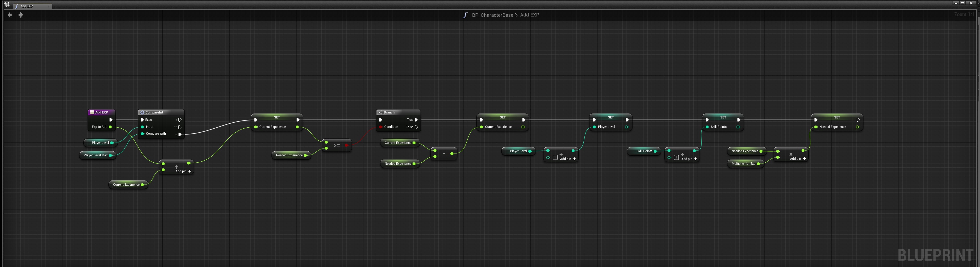
Task: Open BP_CharacterBase in the breadcrumb
Action: click(x=492, y=15)
